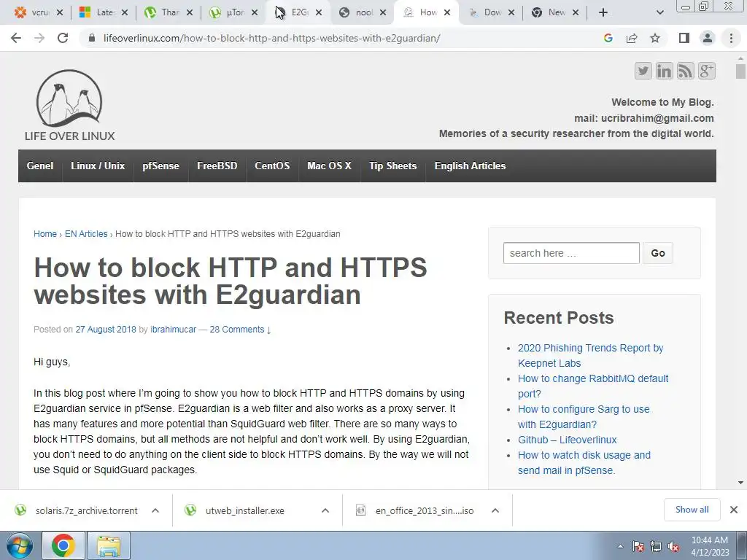The width and height of the screenshot is (747, 560).
Task: Open the 2020 Phishing Trends Report post
Action: pos(590,356)
